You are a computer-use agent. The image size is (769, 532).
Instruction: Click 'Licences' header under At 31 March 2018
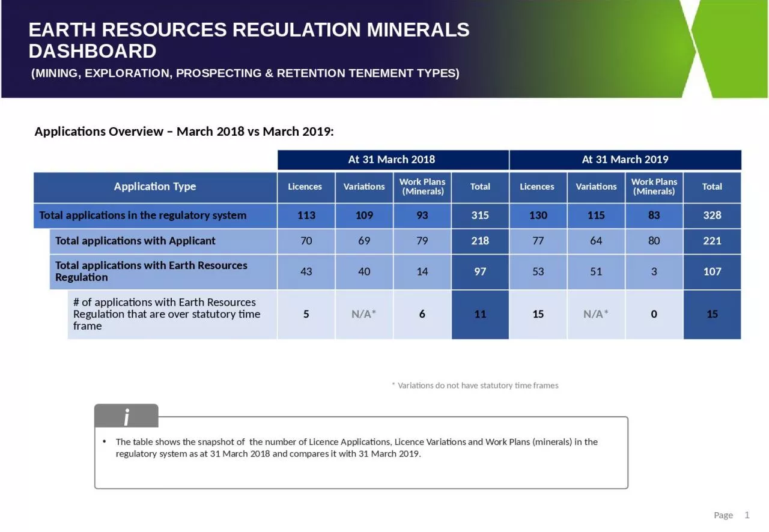pos(306,187)
